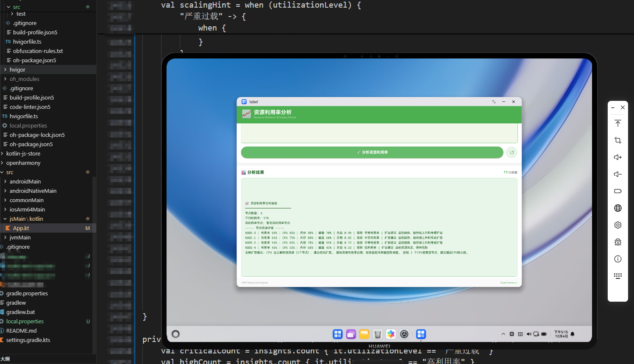Open the 大纲 outline panel header

(x=48, y=359)
